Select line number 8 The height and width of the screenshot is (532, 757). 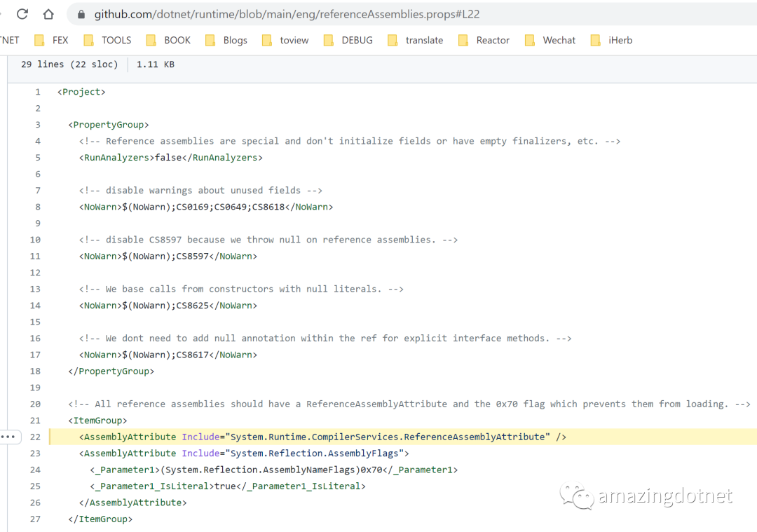38,207
